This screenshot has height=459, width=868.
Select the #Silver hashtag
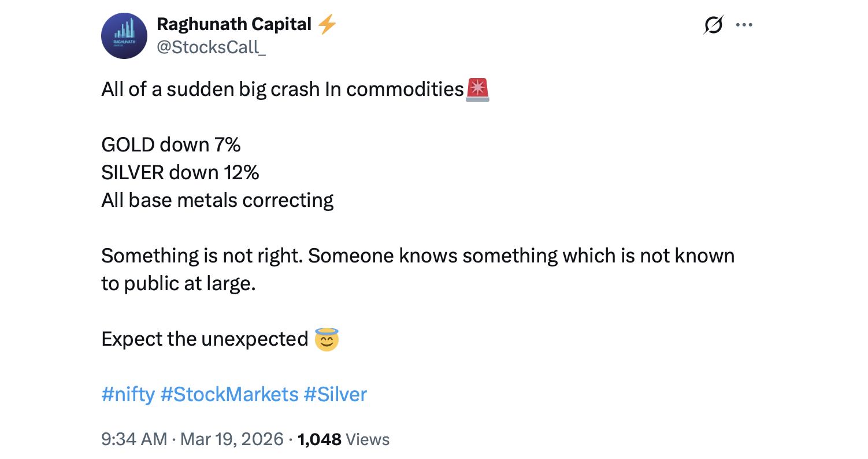click(335, 394)
